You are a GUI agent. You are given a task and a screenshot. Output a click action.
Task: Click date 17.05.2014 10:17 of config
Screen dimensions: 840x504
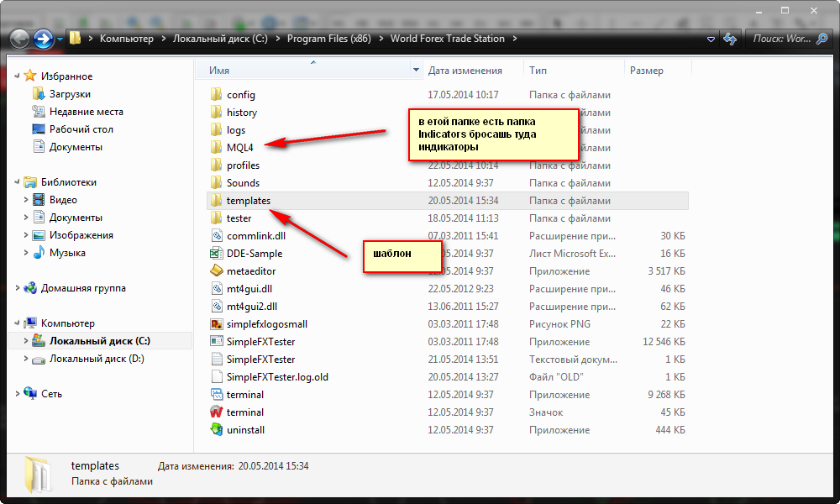tap(463, 95)
